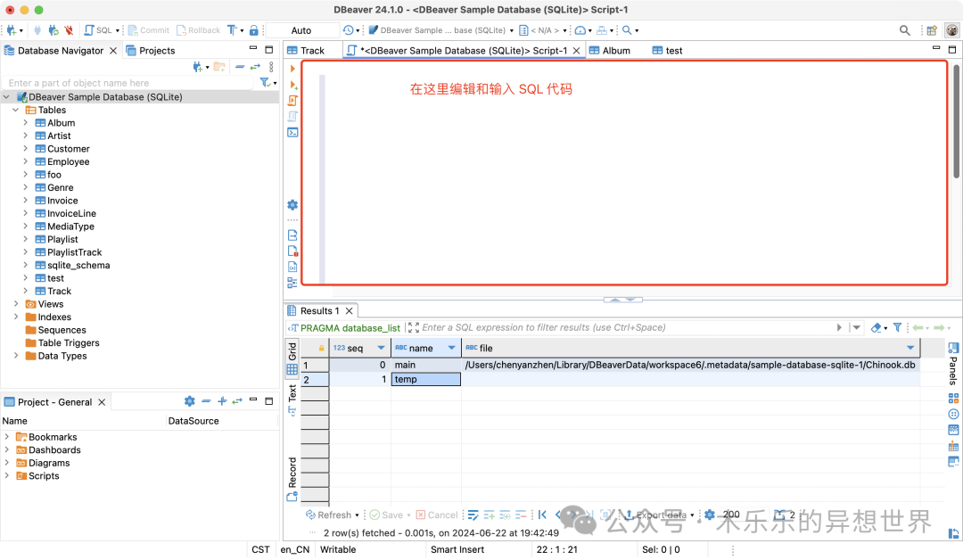This screenshot has height=560, width=963.
Task: Click the dashboard gauge icon in toolbar
Action: (580, 30)
